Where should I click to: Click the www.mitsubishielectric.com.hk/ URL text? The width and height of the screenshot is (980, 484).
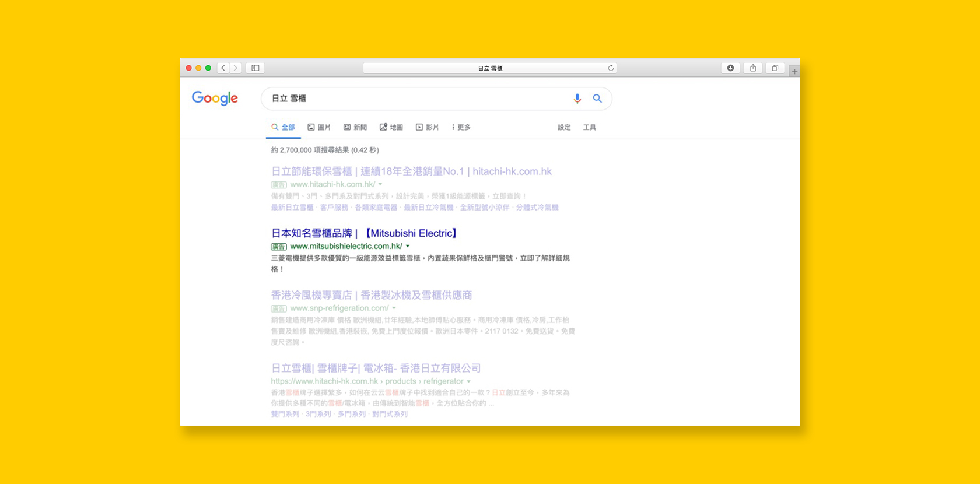pyautogui.click(x=346, y=246)
